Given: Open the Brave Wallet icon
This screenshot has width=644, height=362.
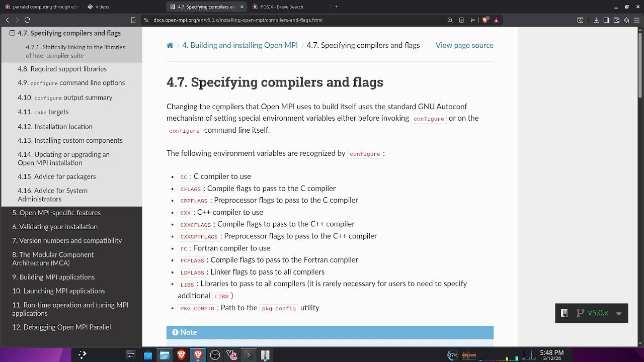Looking at the screenshot, I should pos(616,20).
